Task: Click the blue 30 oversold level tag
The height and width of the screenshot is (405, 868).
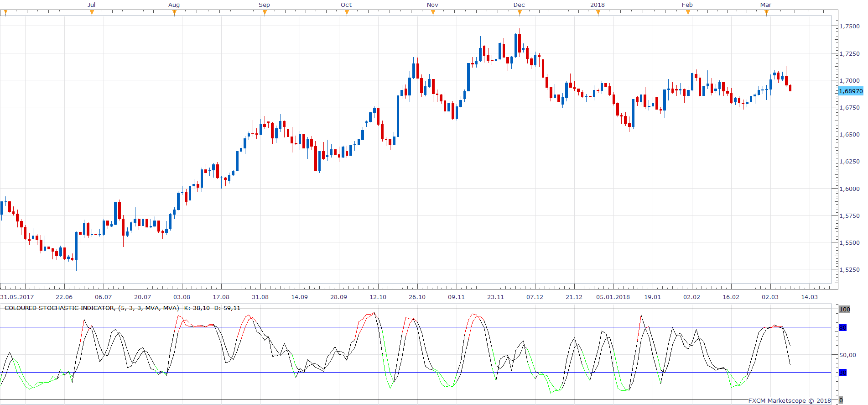Action: [x=843, y=373]
